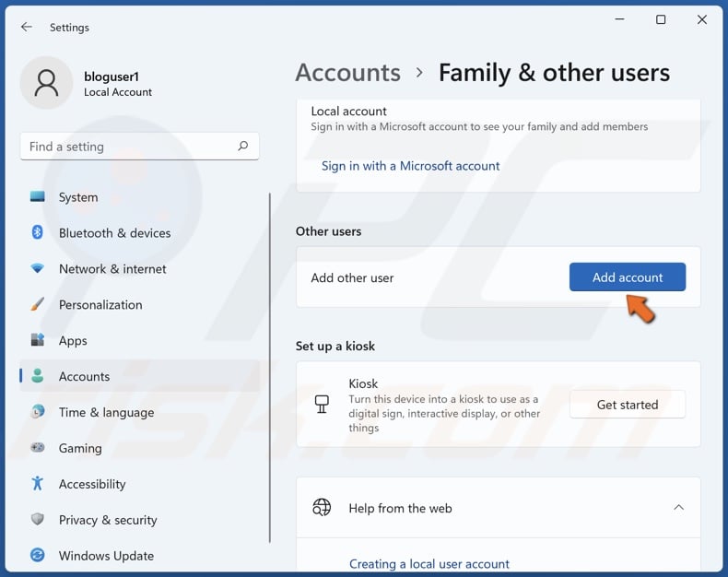
Task: Go to Gaming settings
Action: pos(139,448)
